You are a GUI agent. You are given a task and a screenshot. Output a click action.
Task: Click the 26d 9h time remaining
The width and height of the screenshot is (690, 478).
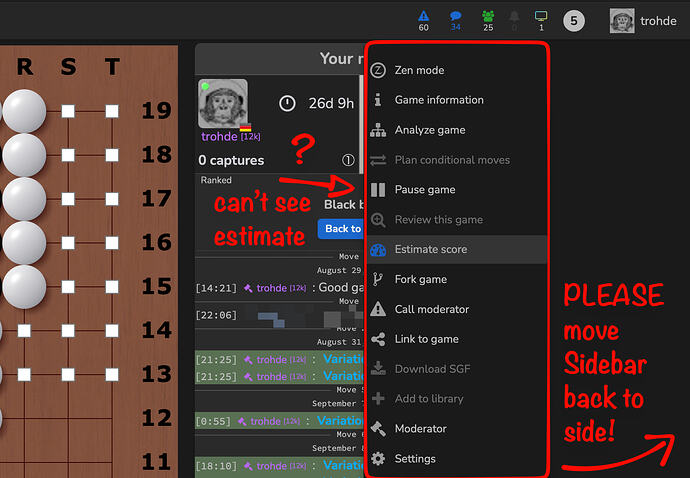[x=331, y=103]
